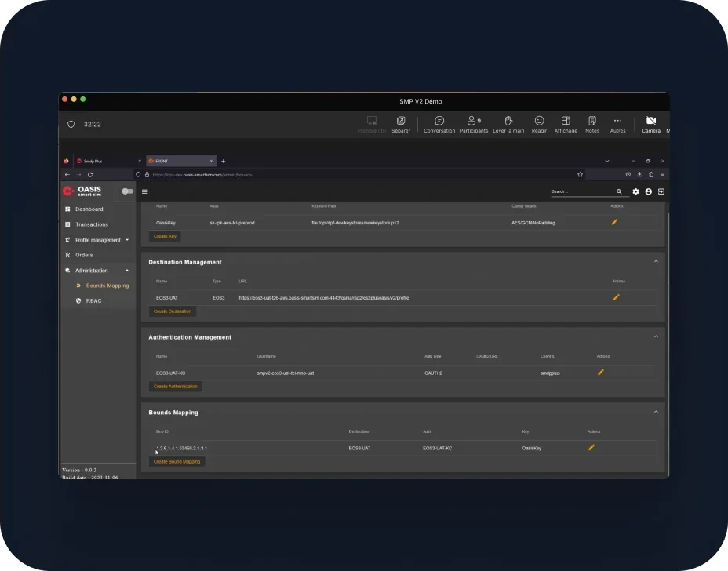The image size is (728, 571).
Task: Open Autres more options
Action: [x=617, y=125]
